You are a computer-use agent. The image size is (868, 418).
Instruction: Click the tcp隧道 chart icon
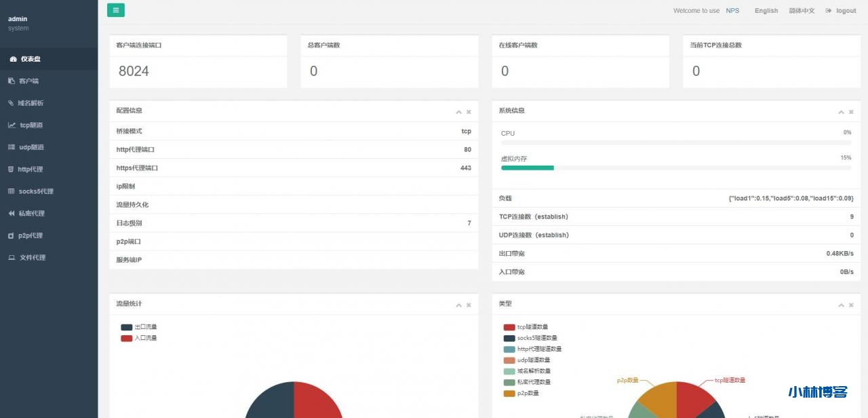pos(12,125)
